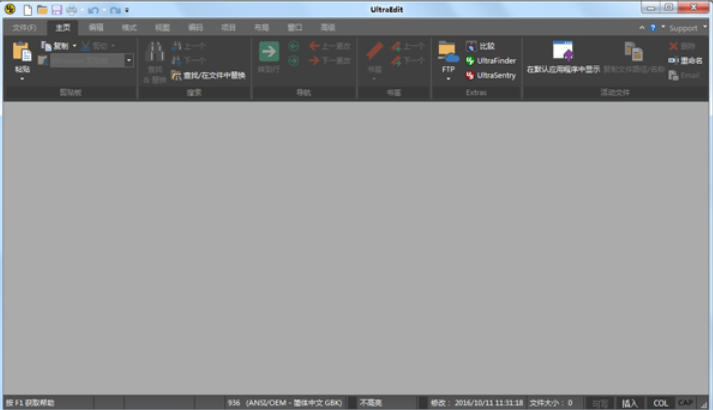Click the Copy (复制) button
Viewport: 713px width, 410px height.
[x=55, y=46]
